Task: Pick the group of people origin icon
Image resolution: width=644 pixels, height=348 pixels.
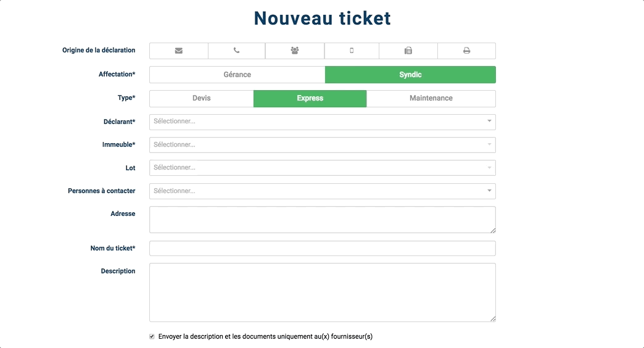Action: [x=295, y=51]
